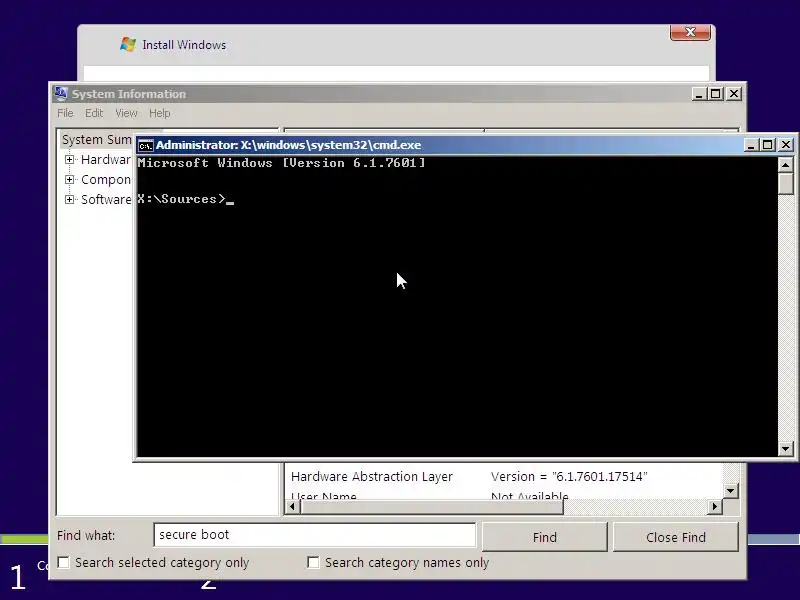Click the Find button
The image size is (800, 600).
click(544, 537)
